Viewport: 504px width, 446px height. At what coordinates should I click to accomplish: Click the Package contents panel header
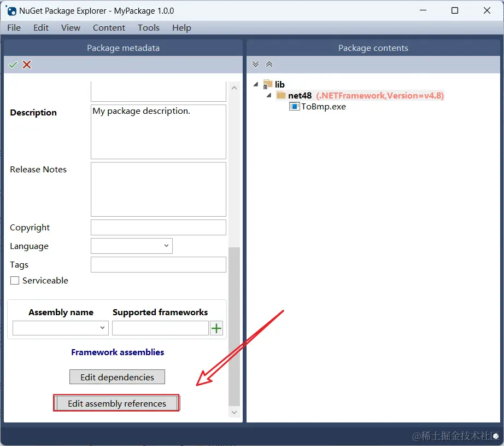[373, 48]
